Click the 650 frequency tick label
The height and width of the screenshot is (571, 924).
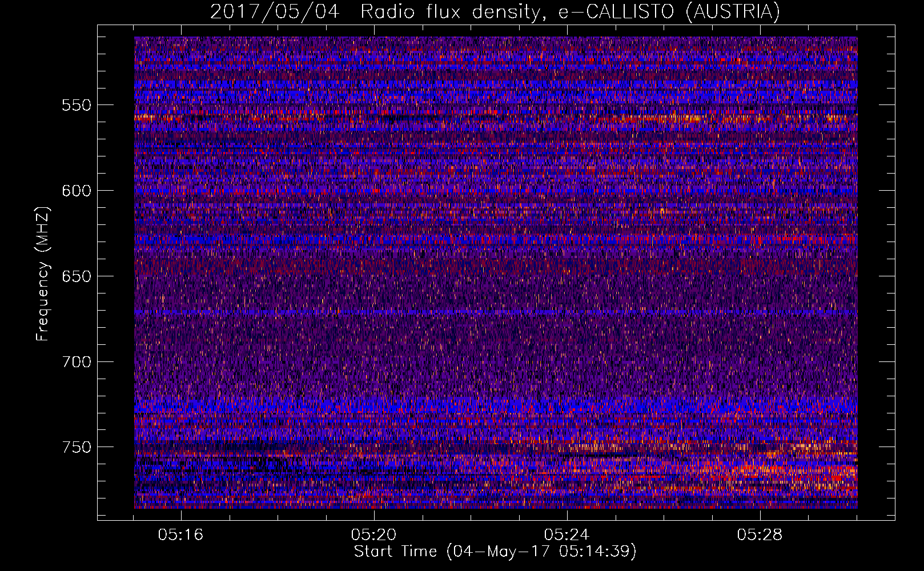tap(77, 276)
